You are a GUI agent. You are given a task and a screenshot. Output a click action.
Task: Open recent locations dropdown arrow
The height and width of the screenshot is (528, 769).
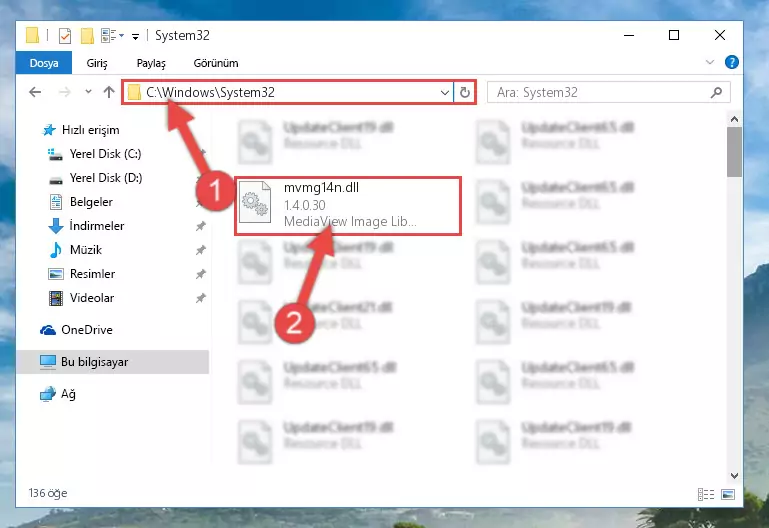pyautogui.click(x=88, y=91)
